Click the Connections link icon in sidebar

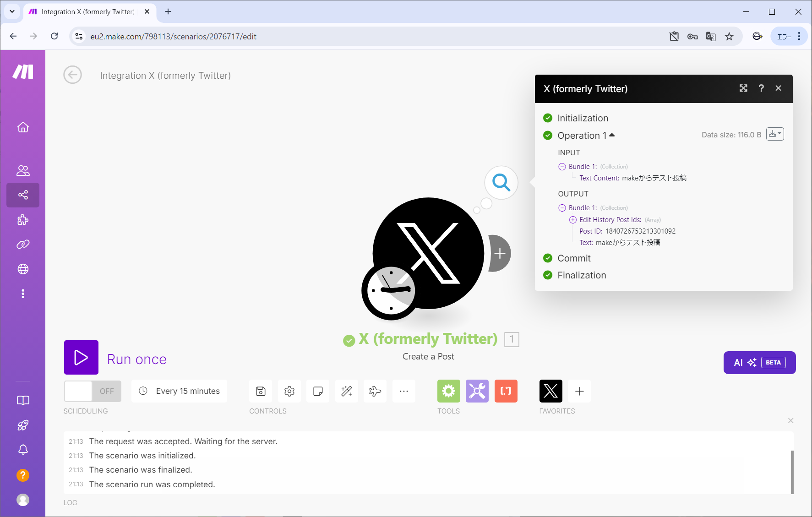[x=23, y=244]
